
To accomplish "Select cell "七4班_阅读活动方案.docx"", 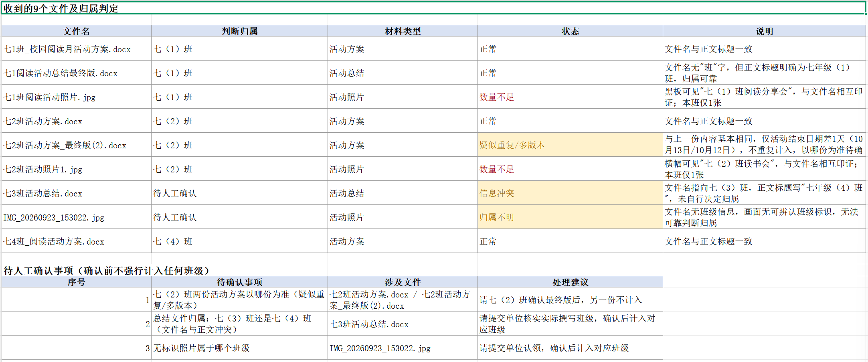I will 76,241.
